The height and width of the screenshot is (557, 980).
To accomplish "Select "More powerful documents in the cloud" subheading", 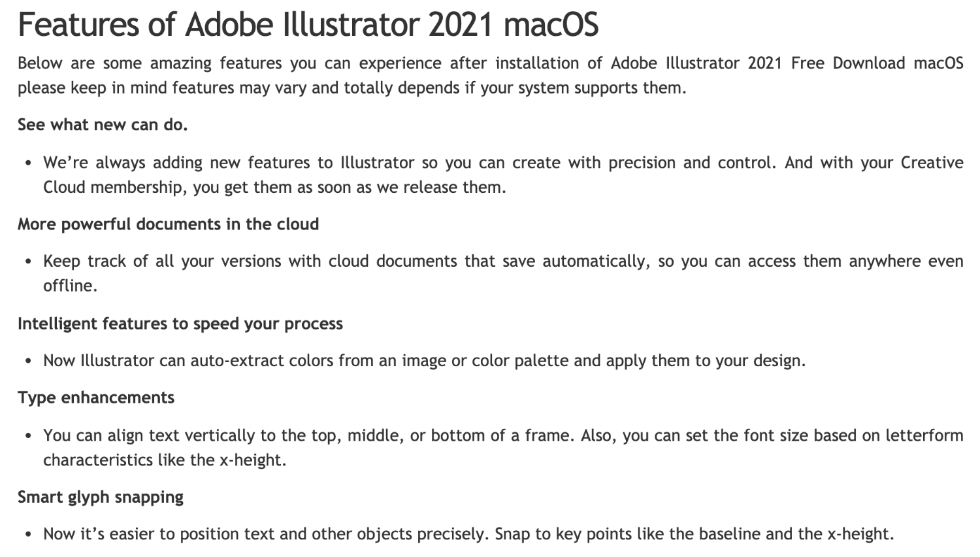I will click(x=168, y=224).
